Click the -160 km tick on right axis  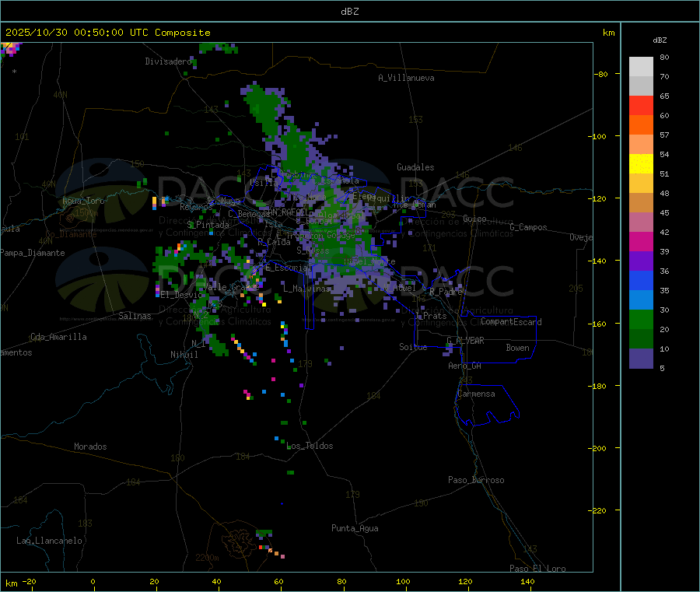coord(598,324)
